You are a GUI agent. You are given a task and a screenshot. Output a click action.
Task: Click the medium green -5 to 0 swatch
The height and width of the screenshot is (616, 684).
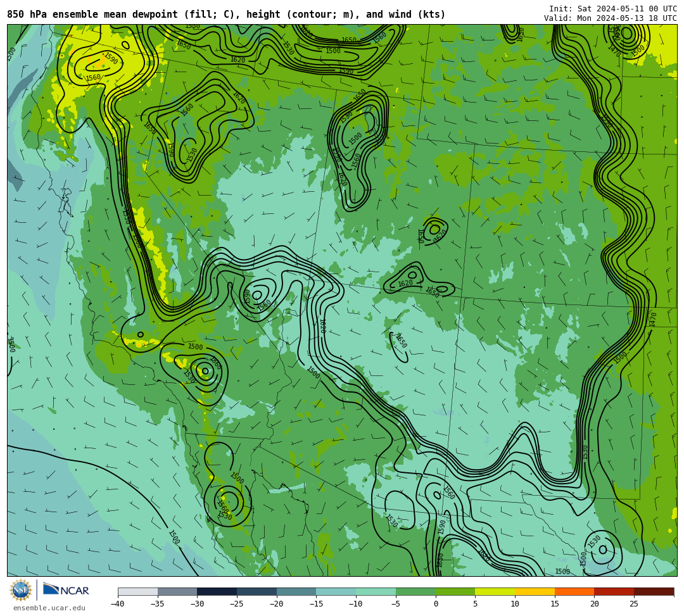pyautogui.click(x=415, y=591)
